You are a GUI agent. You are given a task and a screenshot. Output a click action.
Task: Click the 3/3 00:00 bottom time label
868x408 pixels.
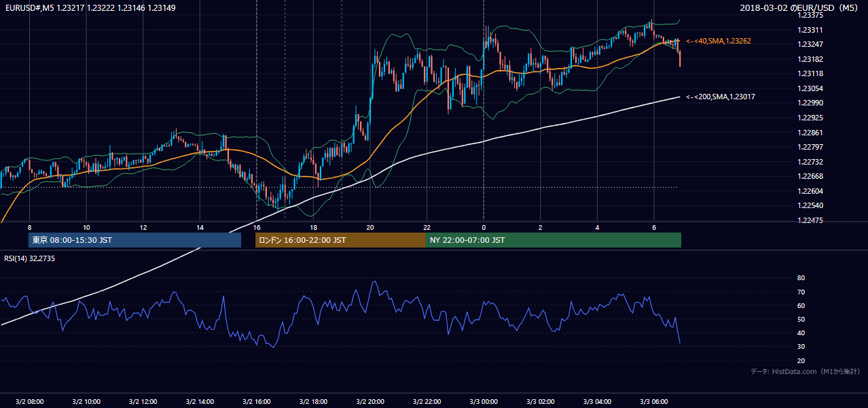tap(483, 401)
